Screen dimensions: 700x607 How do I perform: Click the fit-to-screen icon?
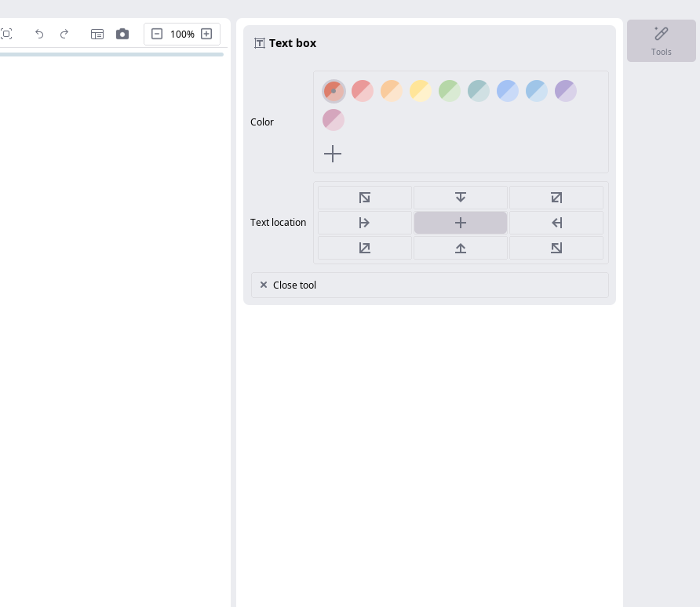[6, 34]
